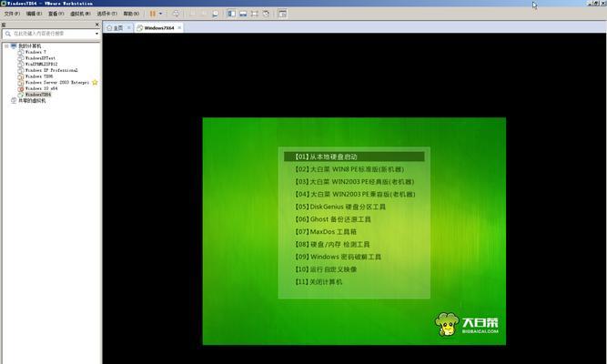This screenshot has height=364, width=607.
Task: Select the WindowsXPTest virtual machine
Action: click(x=40, y=58)
